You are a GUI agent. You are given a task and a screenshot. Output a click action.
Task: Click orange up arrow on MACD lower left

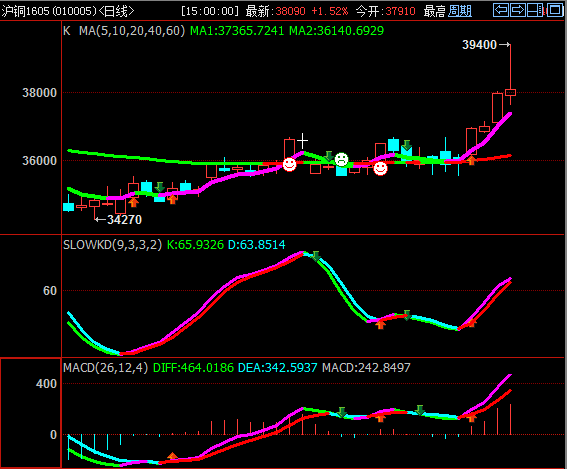pyautogui.click(x=172, y=456)
